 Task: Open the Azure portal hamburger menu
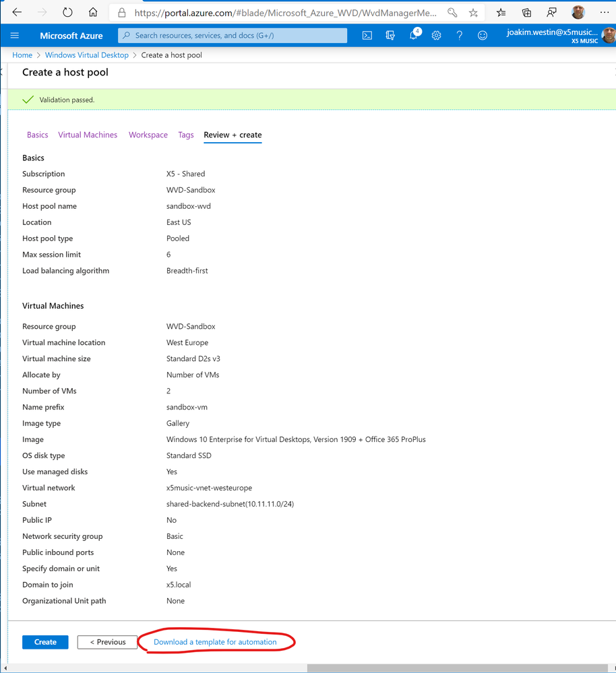tap(15, 36)
